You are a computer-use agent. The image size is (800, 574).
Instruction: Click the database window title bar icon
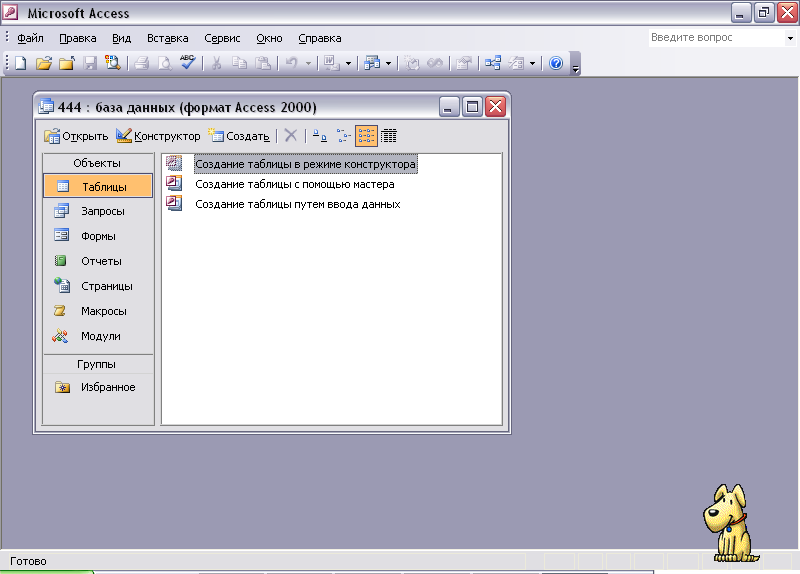46,106
